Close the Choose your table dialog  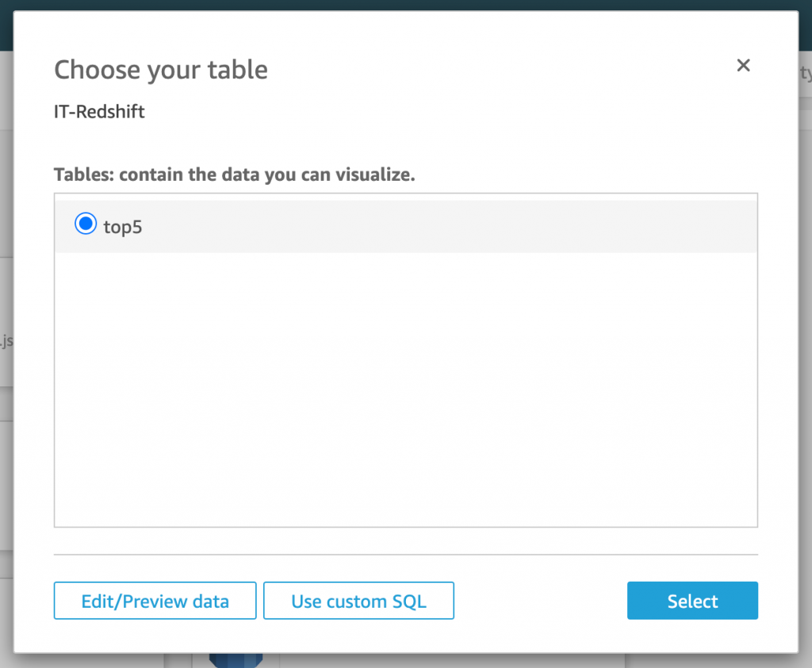(743, 66)
